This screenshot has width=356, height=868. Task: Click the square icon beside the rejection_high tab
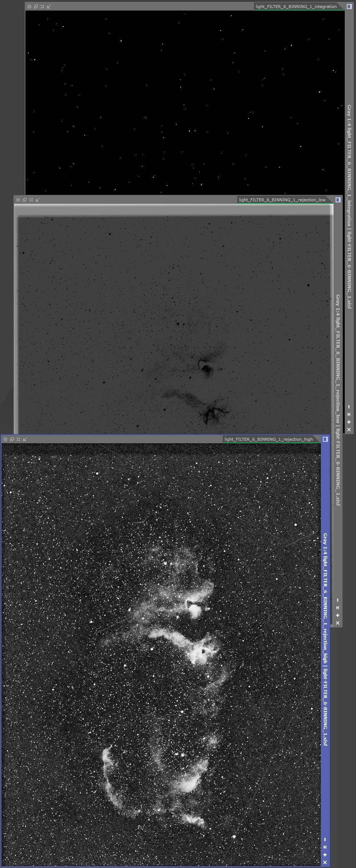(325, 439)
